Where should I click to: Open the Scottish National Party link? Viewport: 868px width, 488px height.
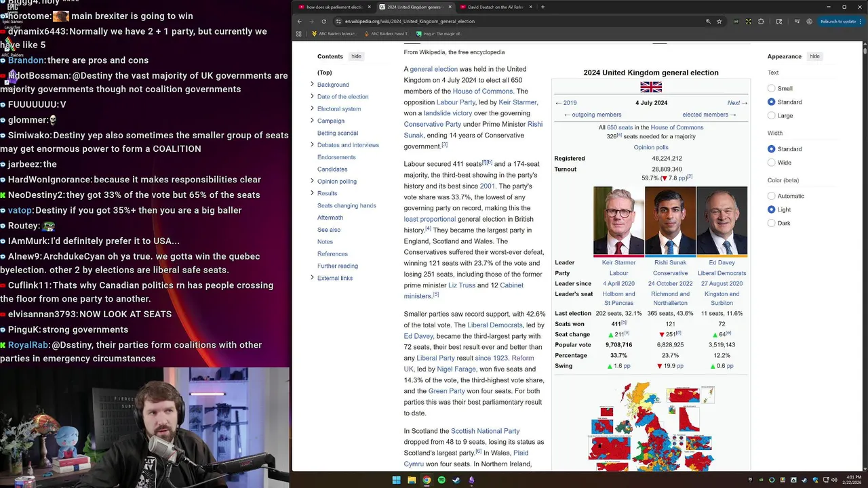[x=485, y=431]
